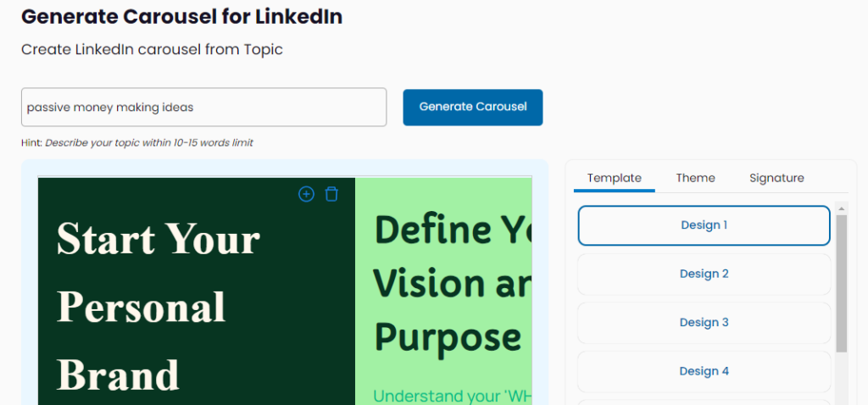868x405 pixels.
Task: Open the Theme tab
Action: (x=695, y=178)
